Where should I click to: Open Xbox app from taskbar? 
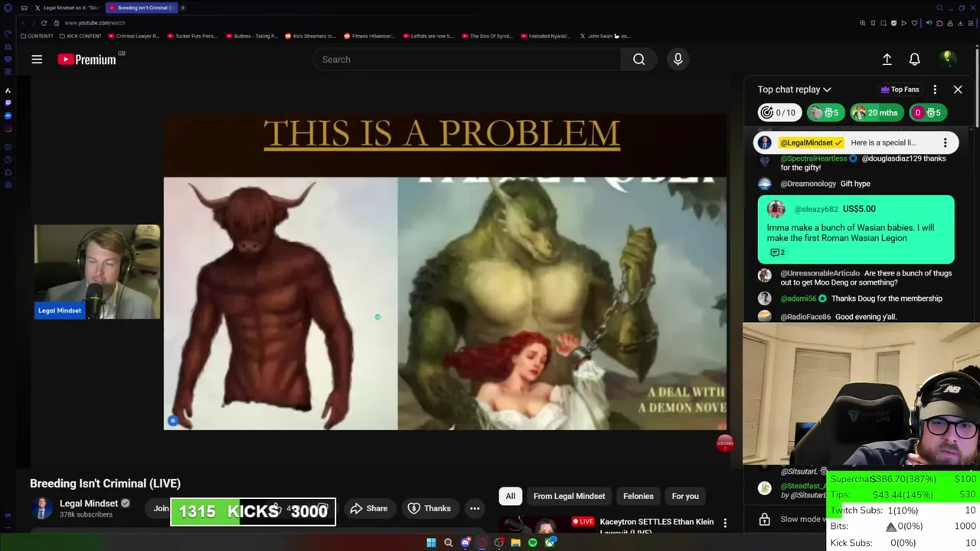pos(550,543)
